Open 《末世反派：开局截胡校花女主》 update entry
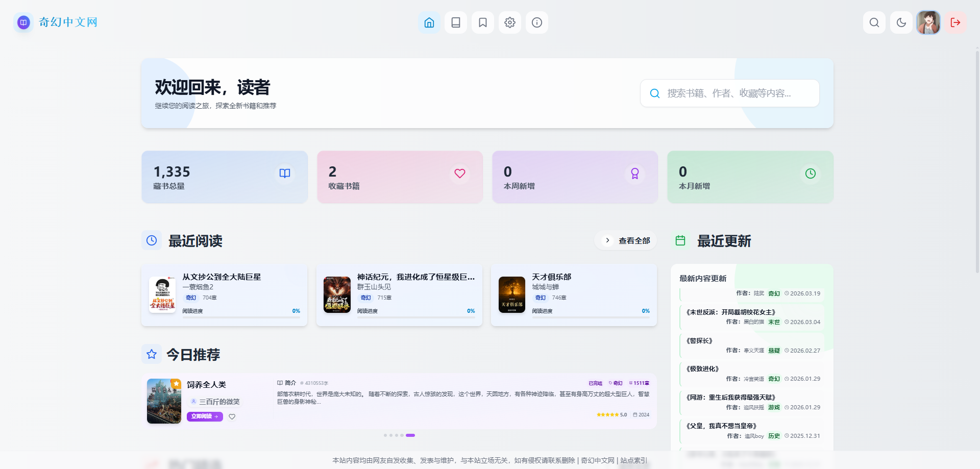Viewport: 980px width, 469px height. click(x=751, y=317)
